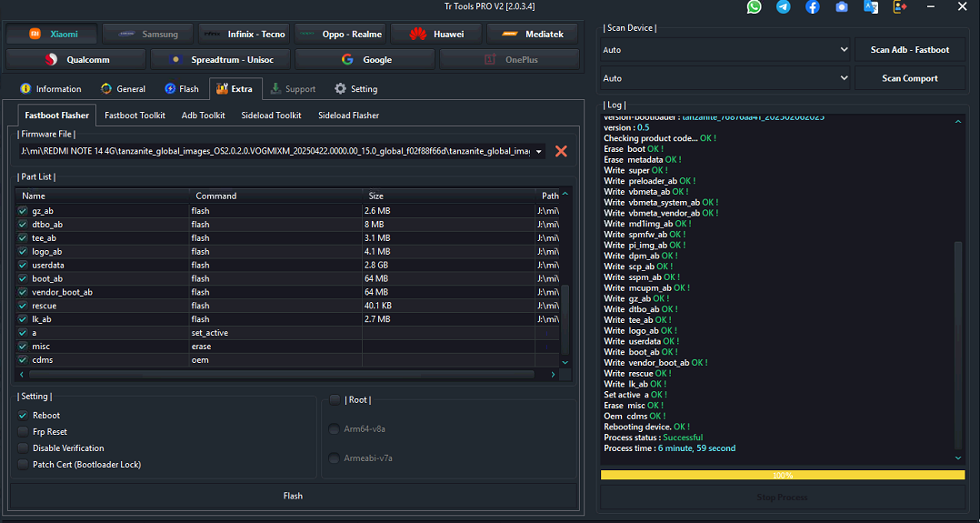
Task: Click the camera screenshot icon
Action: click(841, 7)
